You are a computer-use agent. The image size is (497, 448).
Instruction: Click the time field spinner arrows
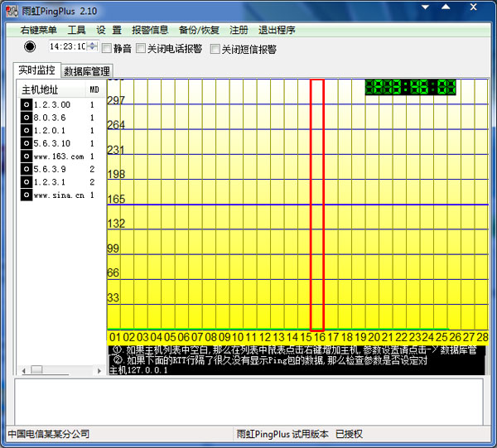coord(92,46)
